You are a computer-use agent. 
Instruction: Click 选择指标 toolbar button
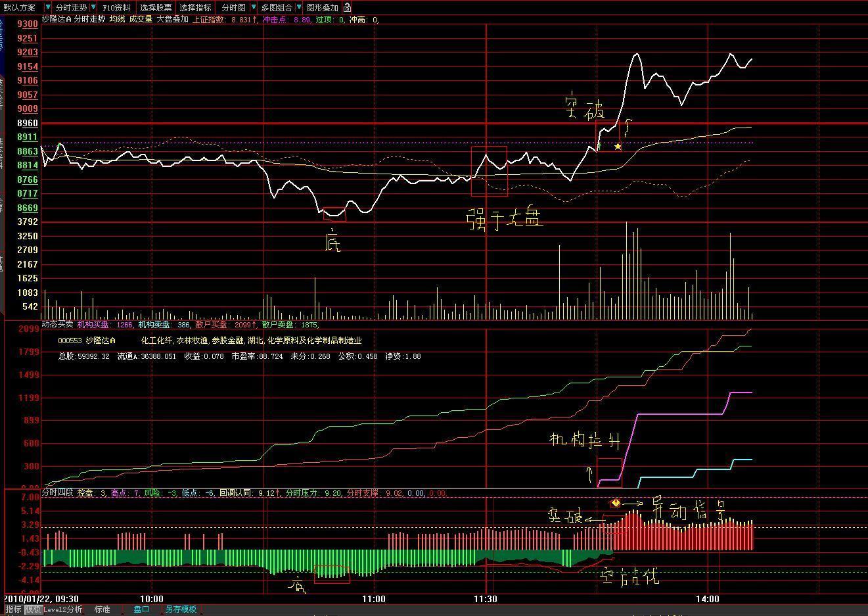195,8
